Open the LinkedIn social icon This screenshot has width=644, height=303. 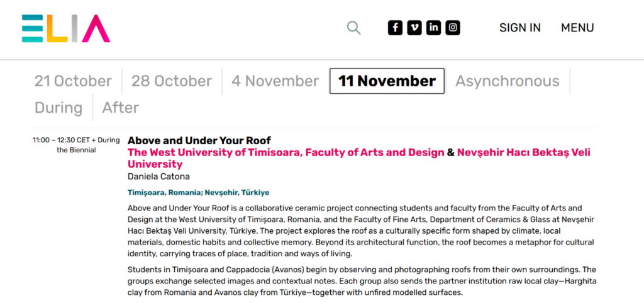(x=434, y=28)
